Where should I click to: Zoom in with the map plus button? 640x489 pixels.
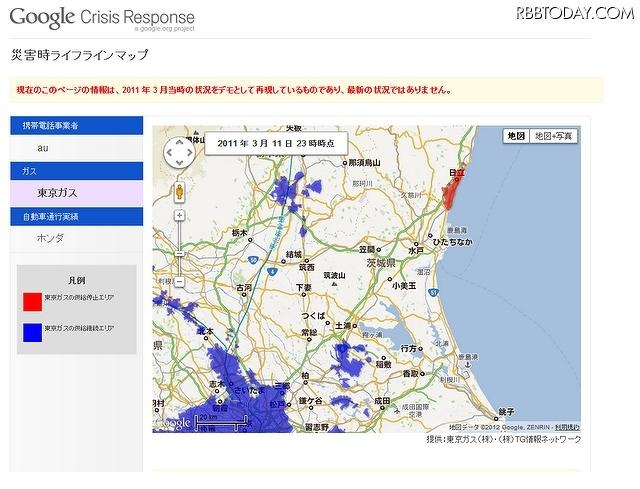coord(179,215)
